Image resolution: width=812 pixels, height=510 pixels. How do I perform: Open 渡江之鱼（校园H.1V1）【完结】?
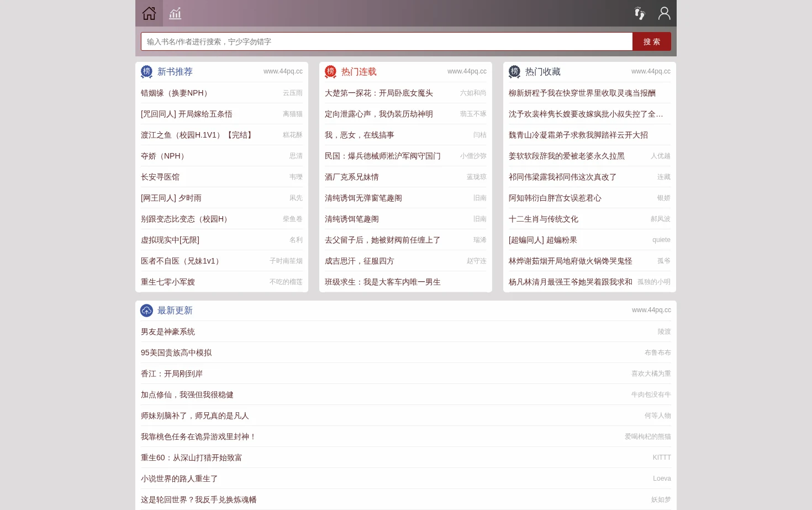click(x=198, y=135)
